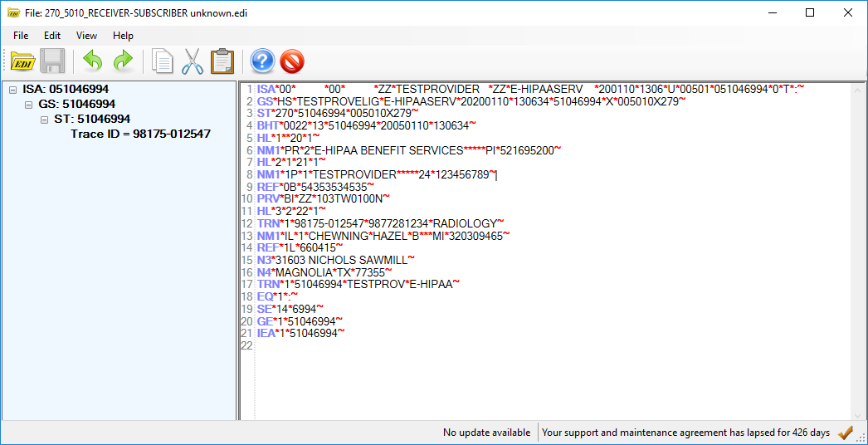This screenshot has width=868, height=445.
Task: Open an EDI file with folder icon
Action: [22, 61]
